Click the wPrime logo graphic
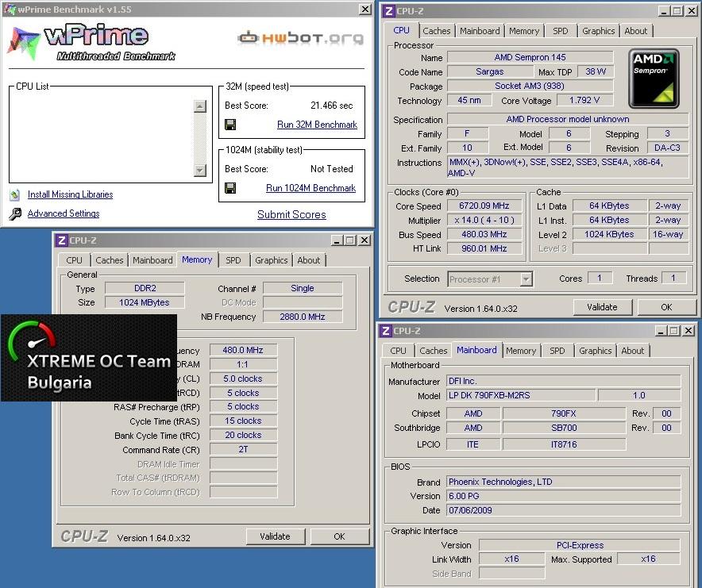 (x=92, y=43)
